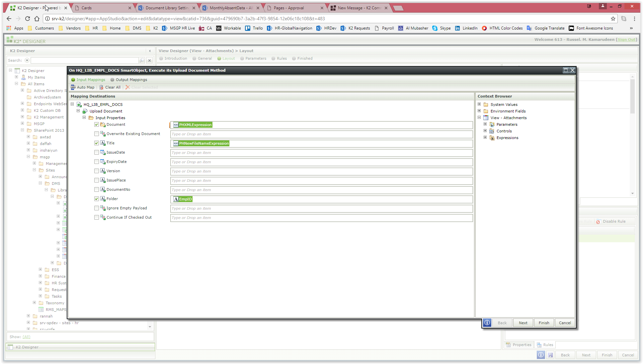Click the HQ_LIB_EMPL_DOCS SmartObject icon
643x364 pixels.
click(79, 105)
